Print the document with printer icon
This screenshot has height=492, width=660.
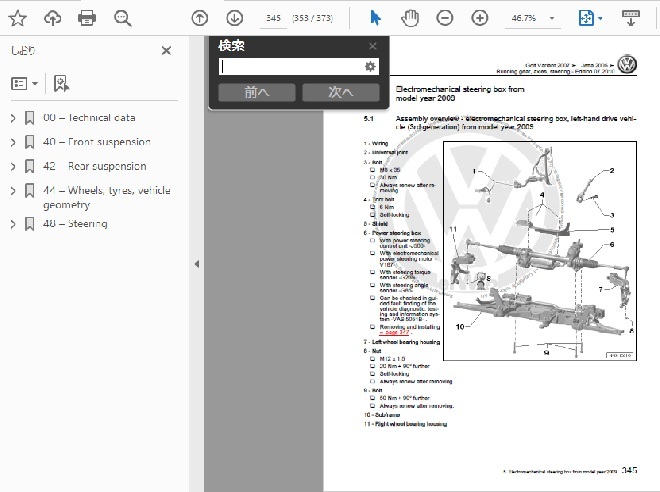pos(87,18)
